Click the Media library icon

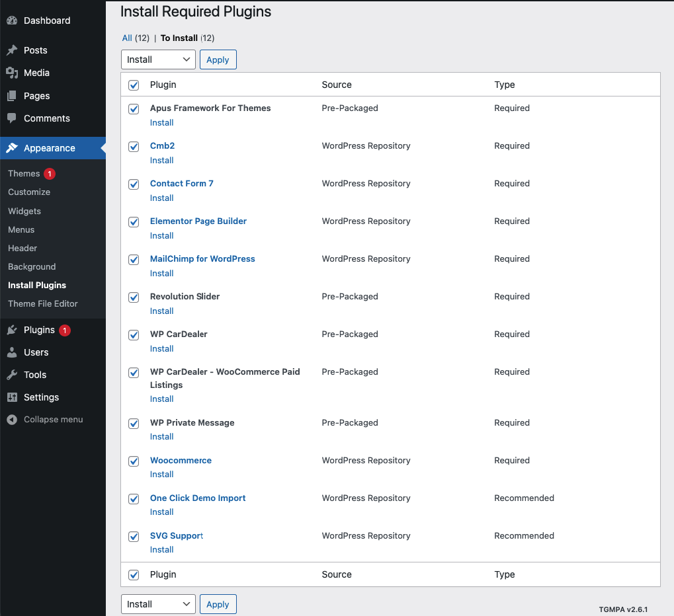coord(12,73)
